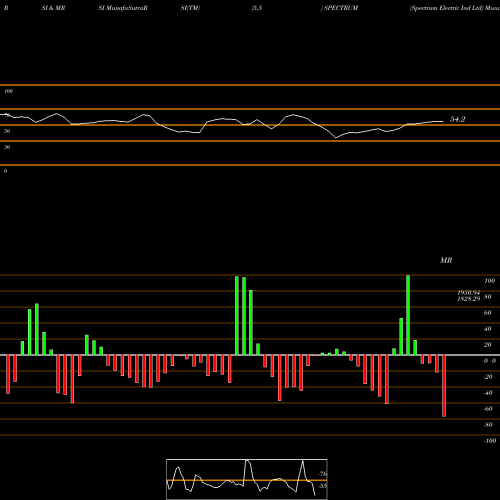Click the MR axis label -60
The image size is (500, 500).
tap(488, 409)
